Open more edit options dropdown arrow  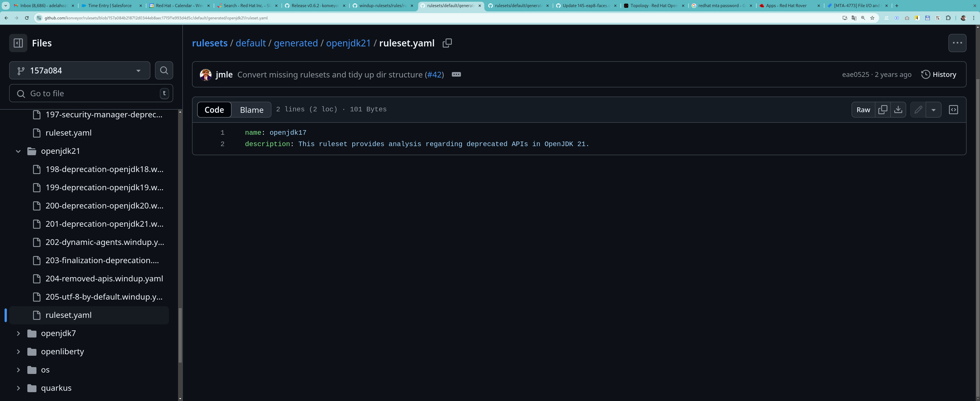pos(933,110)
